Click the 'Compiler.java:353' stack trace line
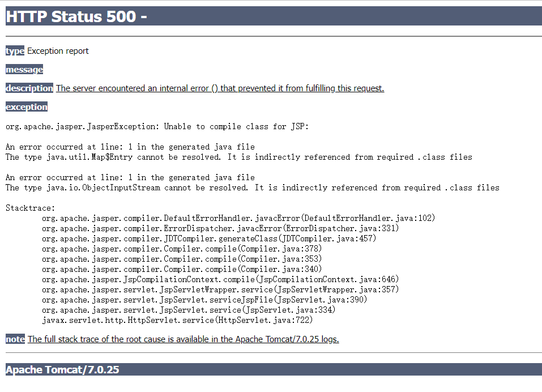The width and height of the screenshot is (542, 392). point(182,259)
